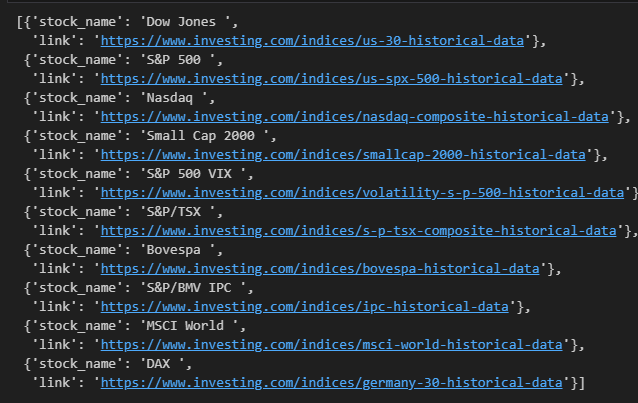
Task: Select the text 'Dow Jones '
Action: [x=185, y=22]
